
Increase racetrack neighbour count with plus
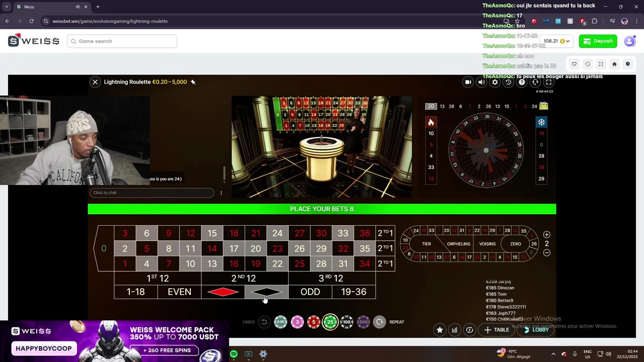click(x=547, y=235)
